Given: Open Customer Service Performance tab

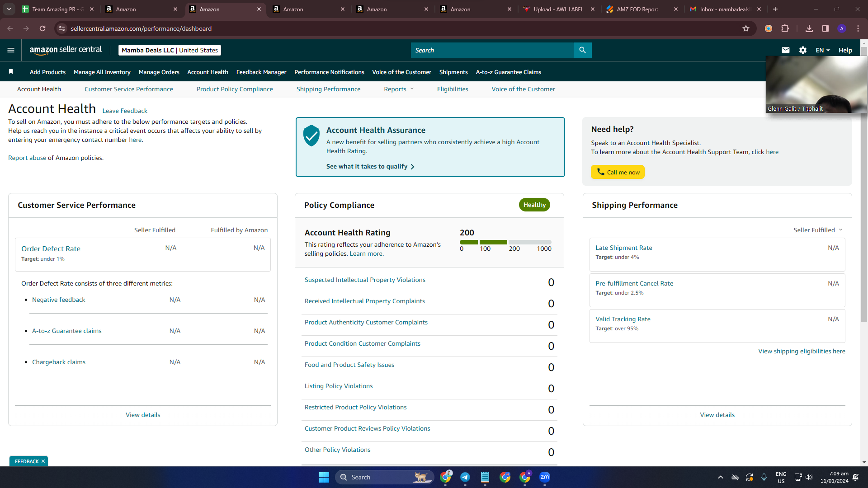Looking at the screenshot, I should coord(129,89).
